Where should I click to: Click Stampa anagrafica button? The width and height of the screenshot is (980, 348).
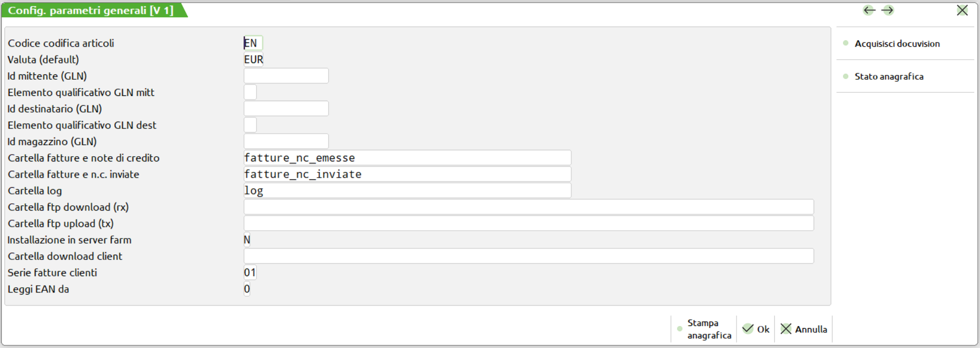pyautogui.click(x=704, y=329)
